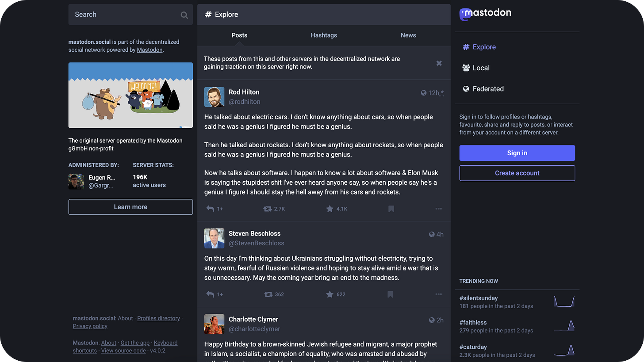Visit the Profiles directory link
Viewport: 644px width, 362px height.
coord(158,318)
